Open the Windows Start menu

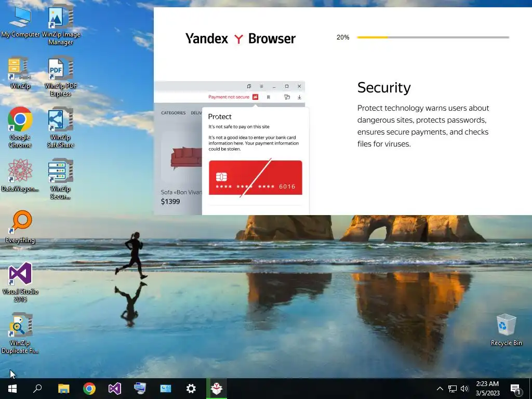coord(12,389)
